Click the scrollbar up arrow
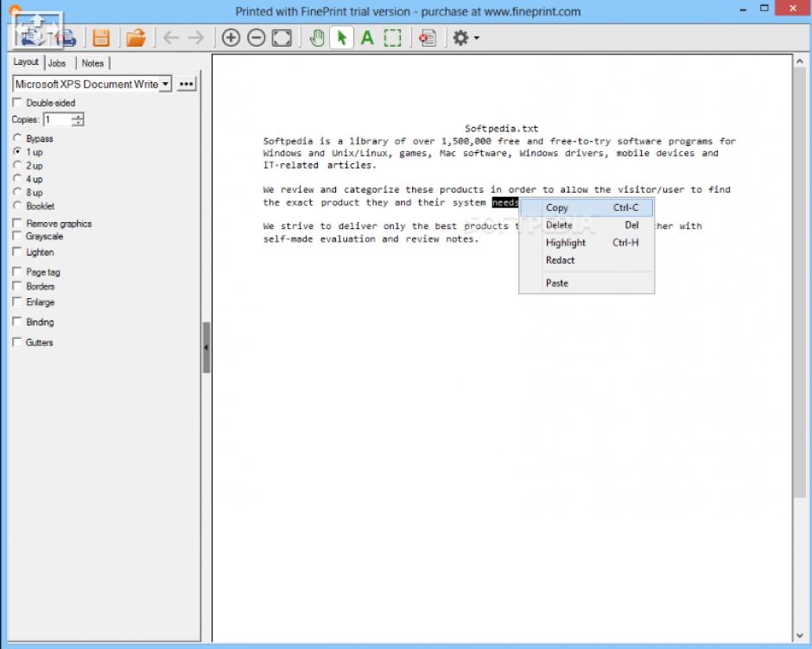Image resolution: width=812 pixels, height=649 pixels. click(800, 61)
